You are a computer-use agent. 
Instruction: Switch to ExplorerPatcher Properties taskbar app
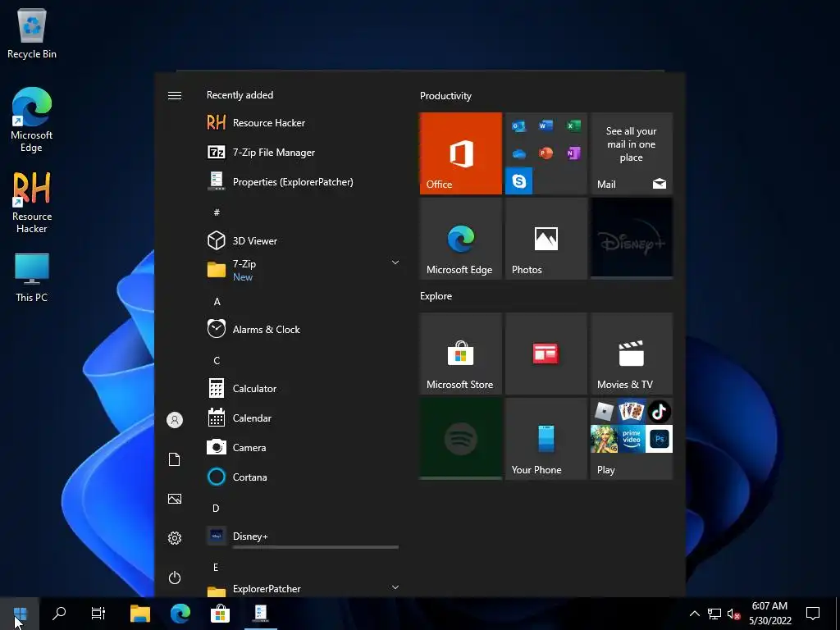[x=260, y=614]
